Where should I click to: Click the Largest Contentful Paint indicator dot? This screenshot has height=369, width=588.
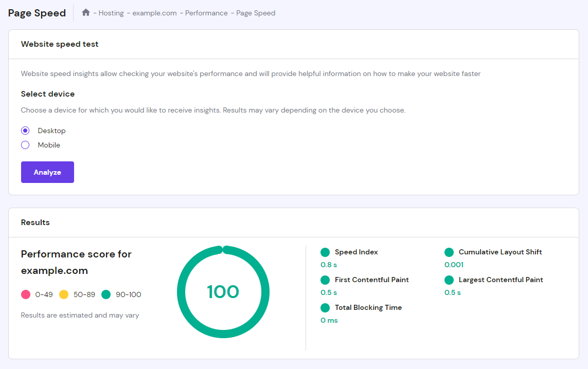pyautogui.click(x=449, y=280)
